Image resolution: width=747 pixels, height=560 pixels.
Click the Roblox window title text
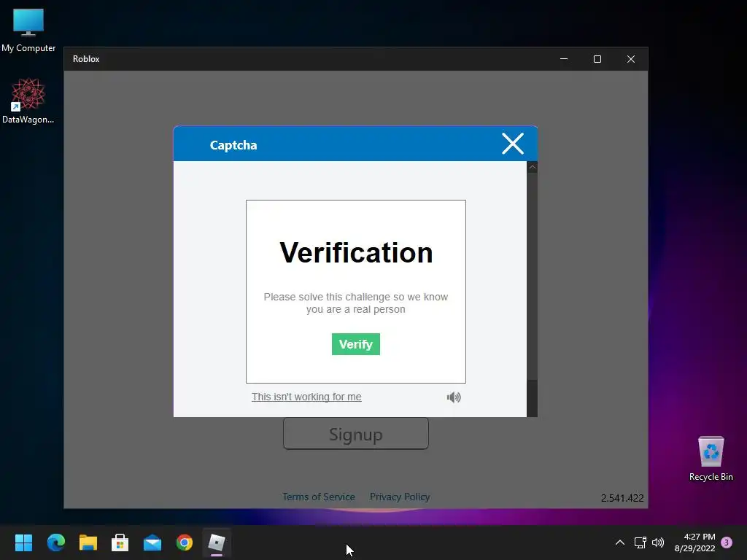pyautogui.click(x=86, y=59)
